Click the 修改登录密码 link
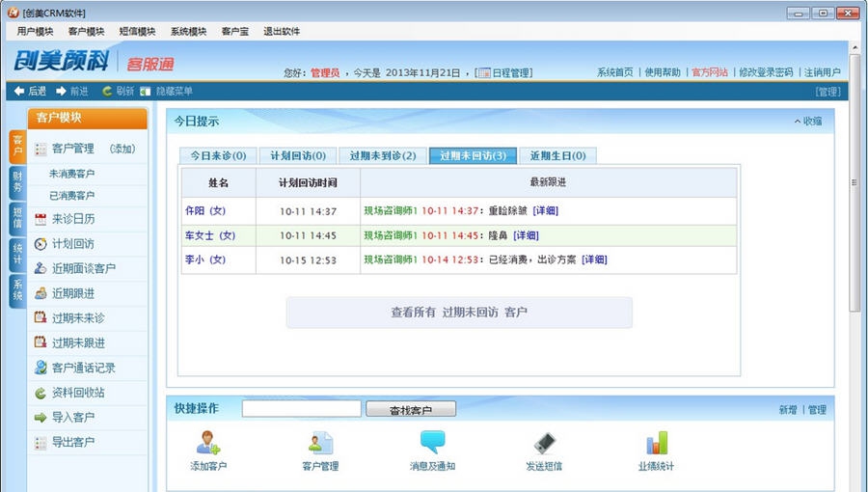The height and width of the screenshot is (492, 868). point(766,72)
